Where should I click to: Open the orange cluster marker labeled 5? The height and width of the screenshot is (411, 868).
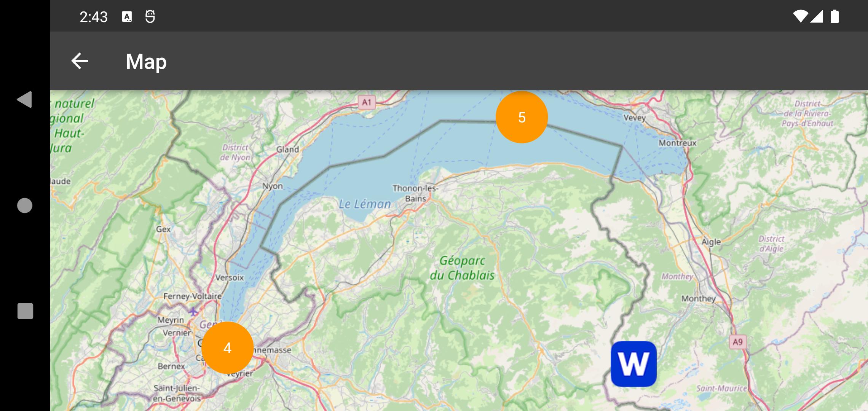[x=522, y=117]
